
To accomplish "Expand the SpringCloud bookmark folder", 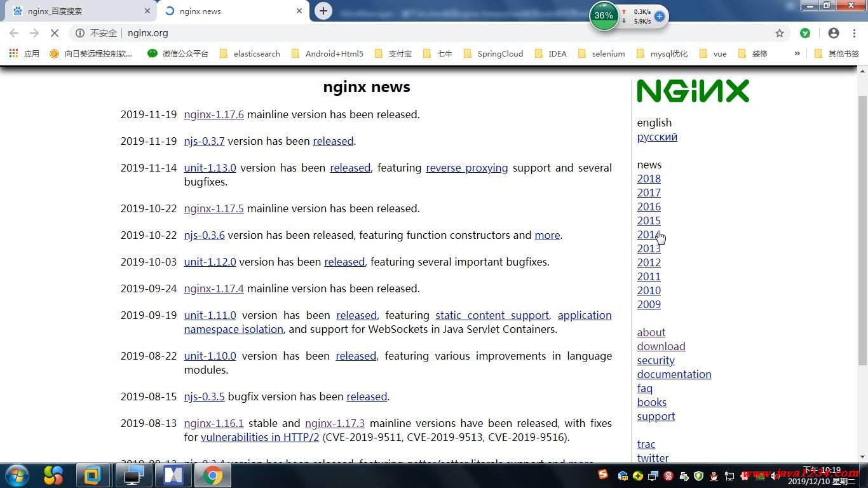I will click(493, 53).
